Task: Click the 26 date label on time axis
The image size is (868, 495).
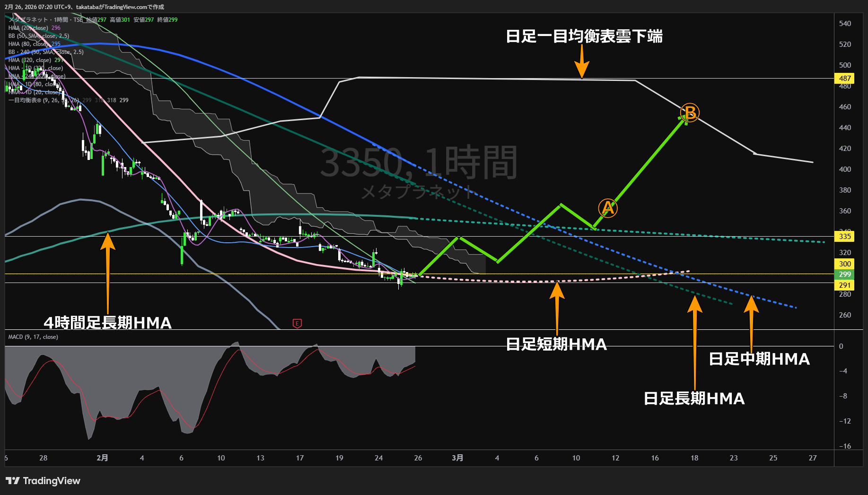Action: (x=418, y=458)
